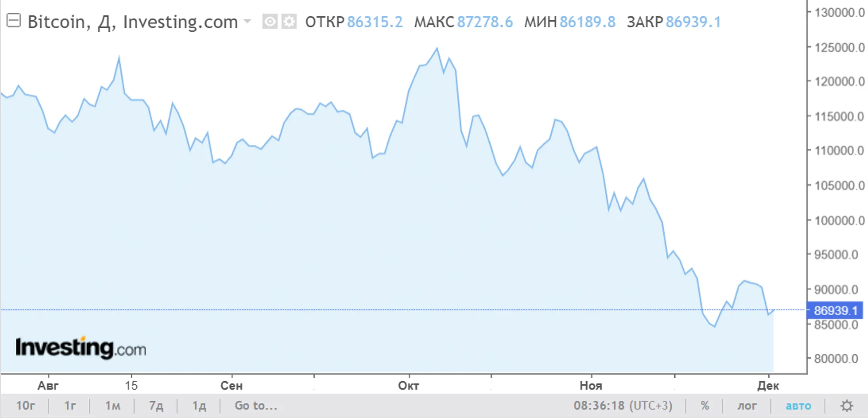Toggle percent scale mode
The height and width of the screenshot is (418, 868).
(x=705, y=406)
